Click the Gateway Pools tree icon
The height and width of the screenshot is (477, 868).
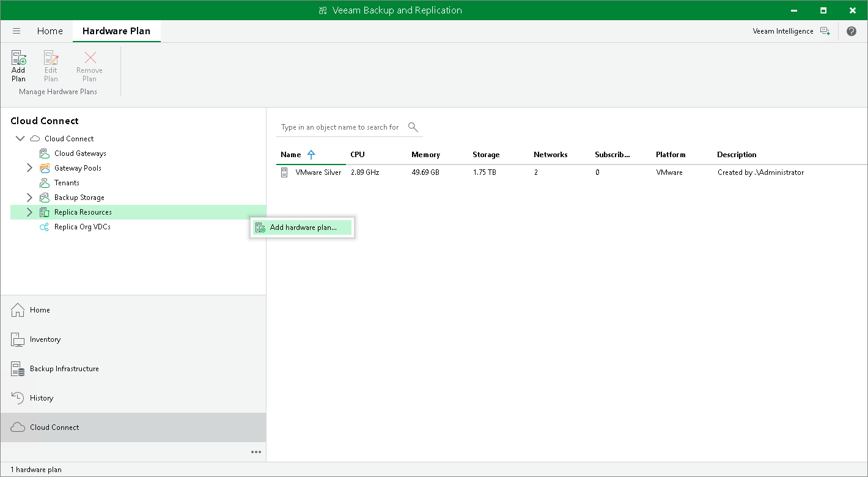[x=44, y=168]
